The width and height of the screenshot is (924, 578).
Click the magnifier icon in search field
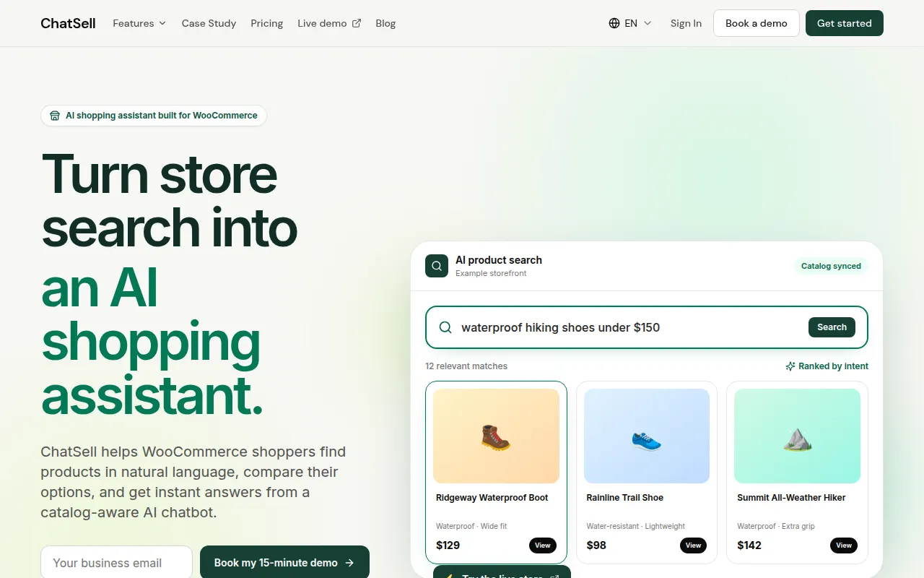(446, 327)
